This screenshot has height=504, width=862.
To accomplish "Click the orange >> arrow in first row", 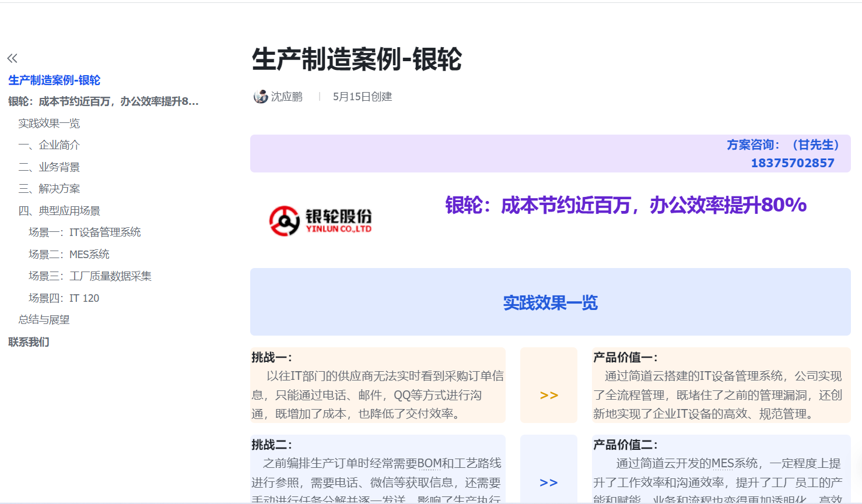I will coord(549,395).
